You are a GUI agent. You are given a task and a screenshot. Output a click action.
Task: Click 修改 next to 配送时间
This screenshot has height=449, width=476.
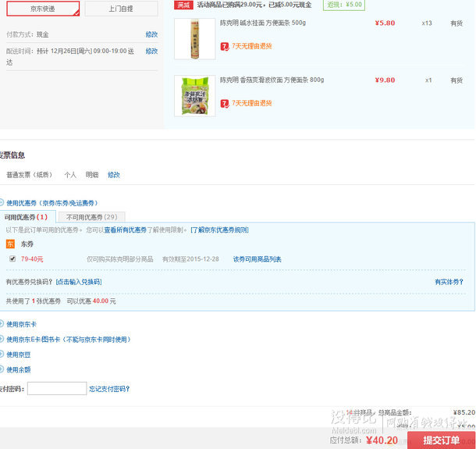click(151, 51)
